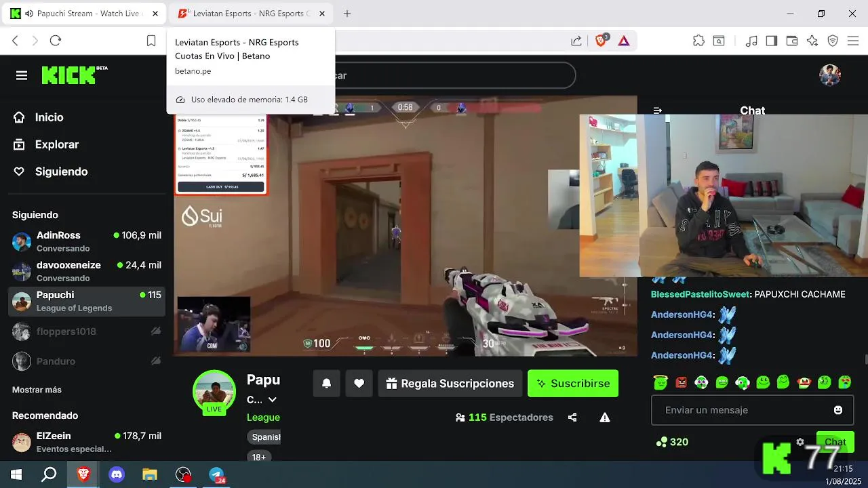Image resolution: width=868 pixels, height=488 pixels.
Task: Open media playlist music icon
Action: tap(751, 41)
